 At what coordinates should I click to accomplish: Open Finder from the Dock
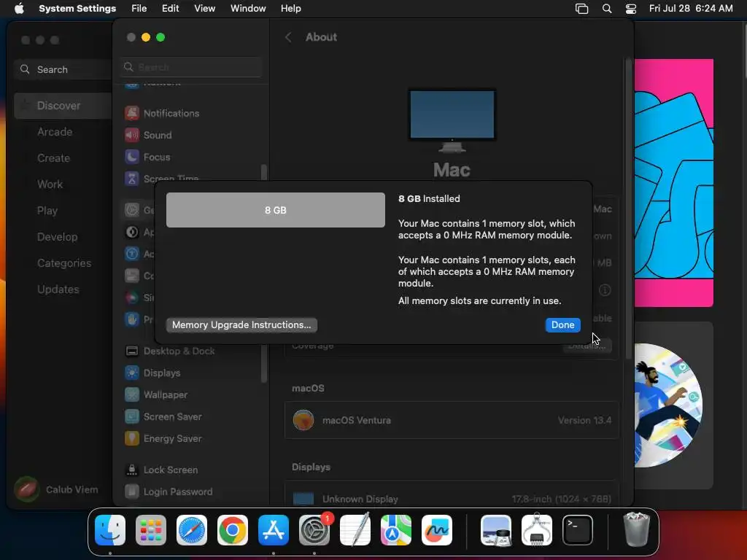coord(110,530)
